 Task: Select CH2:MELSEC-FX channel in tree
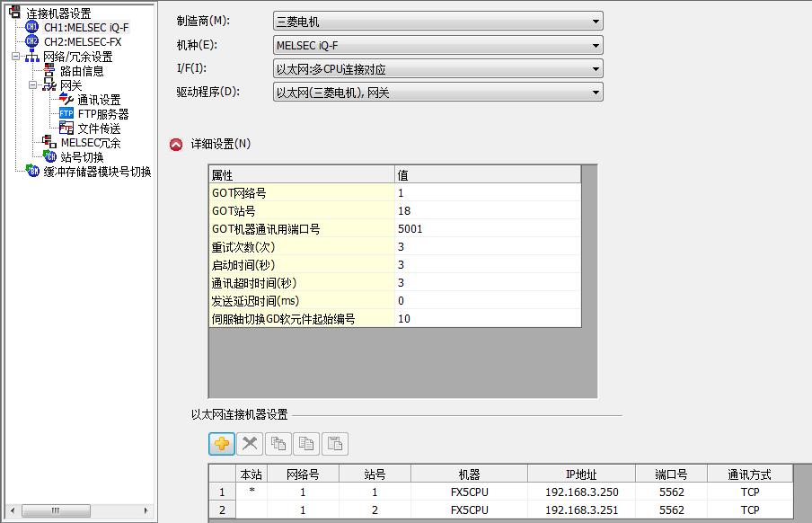click(x=82, y=41)
